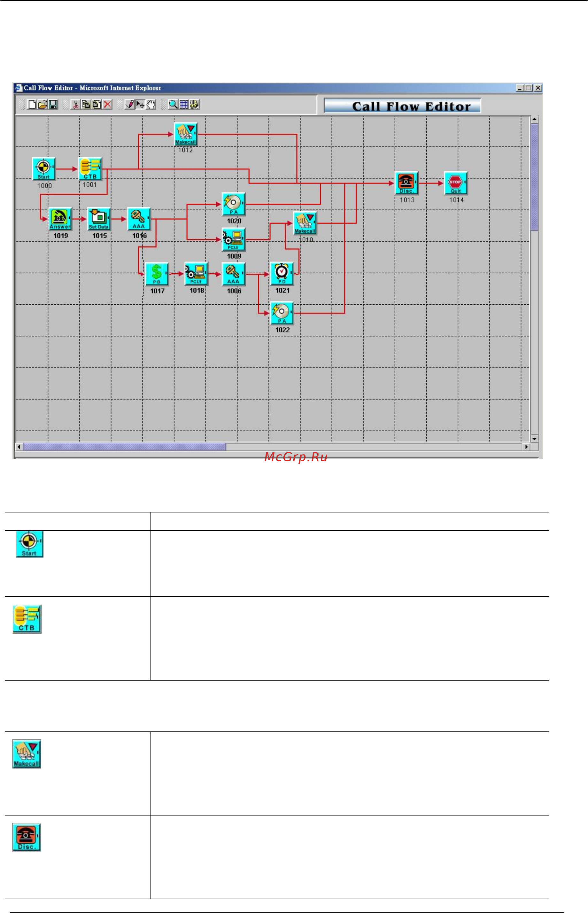Select the PB dollar node 1017
The image size is (588, 913).
(x=157, y=274)
